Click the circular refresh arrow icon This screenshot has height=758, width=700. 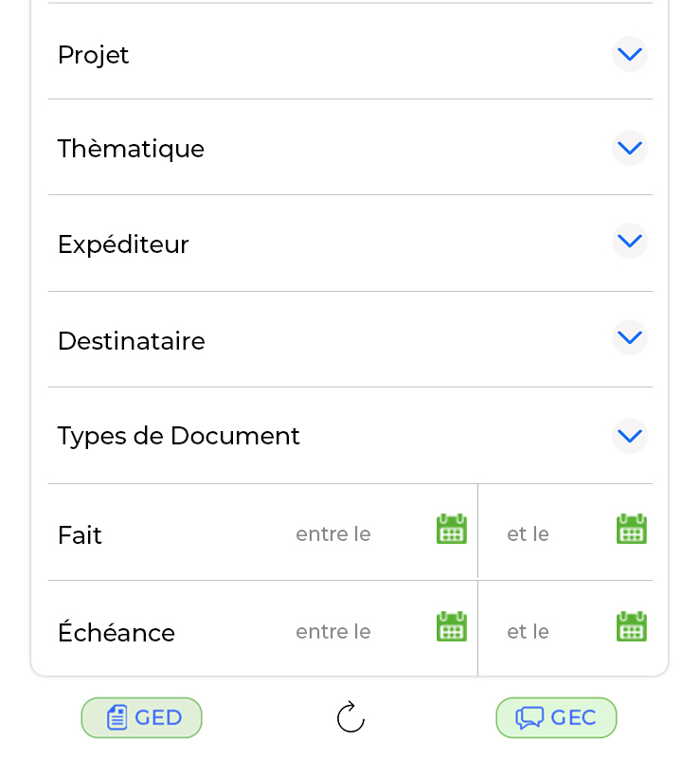pos(350,717)
